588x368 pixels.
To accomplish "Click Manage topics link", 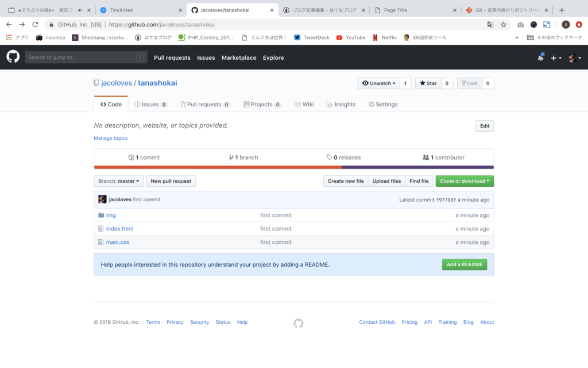I will point(111,138).
